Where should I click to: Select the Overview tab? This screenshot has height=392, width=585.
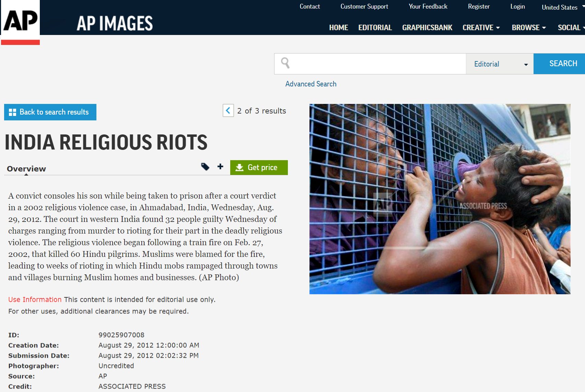point(26,169)
